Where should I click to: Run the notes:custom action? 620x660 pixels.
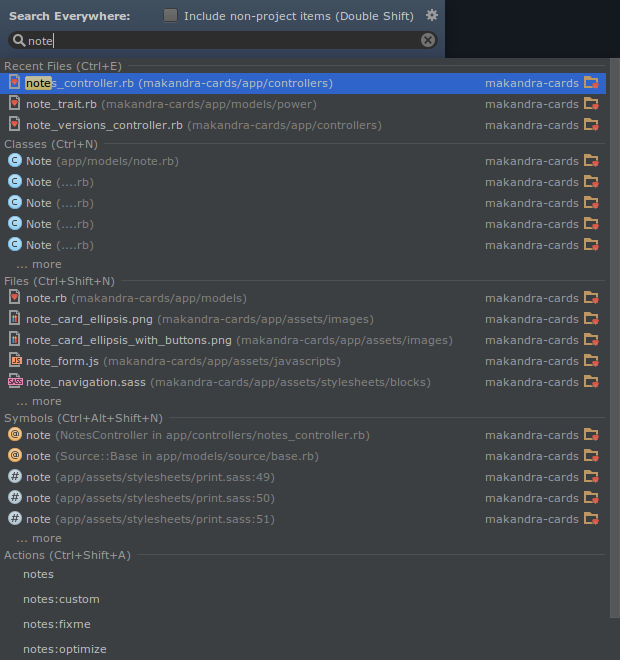point(61,600)
